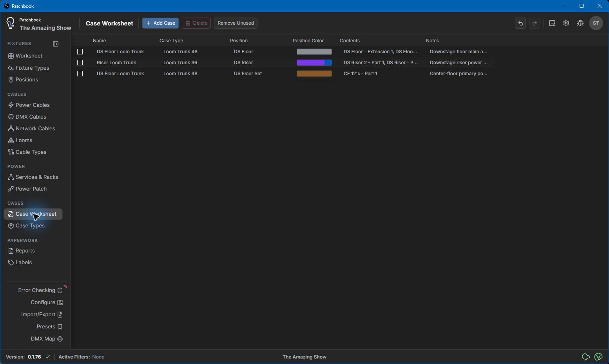This screenshot has width=609, height=364.
Task: Click the version check mark icon
Action: pyautogui.click(x=48, y=357)
